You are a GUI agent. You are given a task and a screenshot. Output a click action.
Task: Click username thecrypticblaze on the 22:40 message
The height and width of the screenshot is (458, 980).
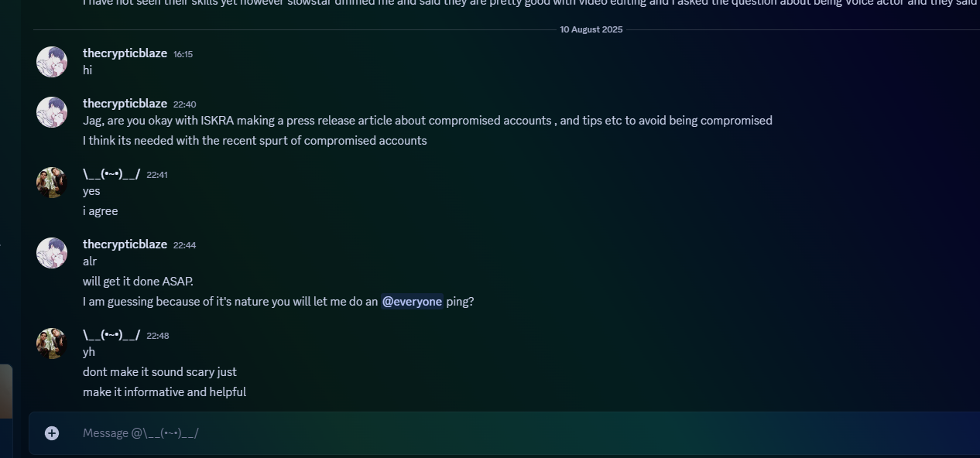(x=125, y=104)
